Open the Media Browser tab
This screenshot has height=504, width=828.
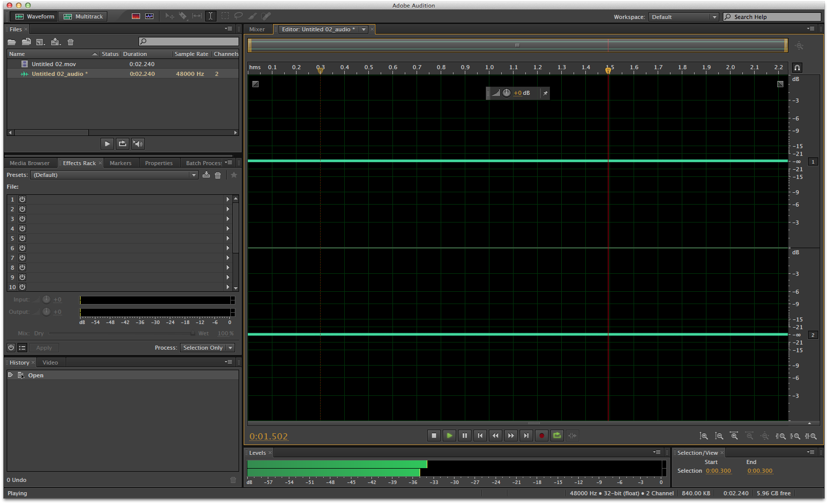[30, 163]
